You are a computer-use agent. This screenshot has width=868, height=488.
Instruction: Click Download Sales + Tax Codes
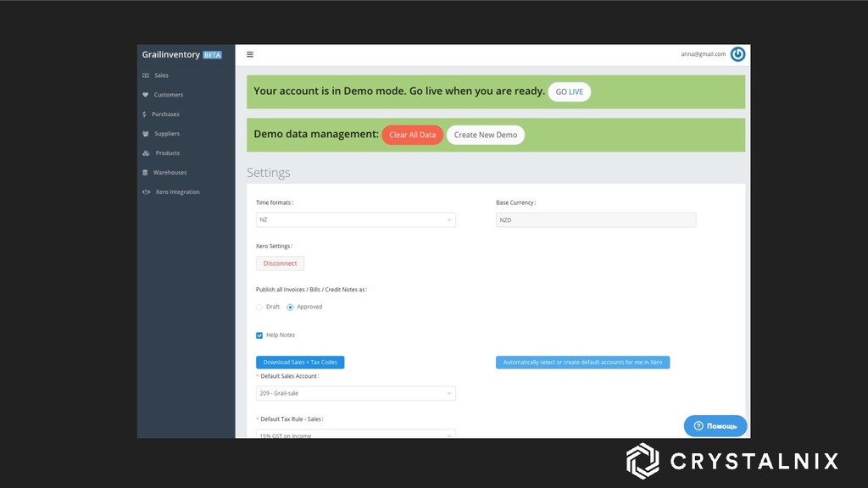[300, 363]
